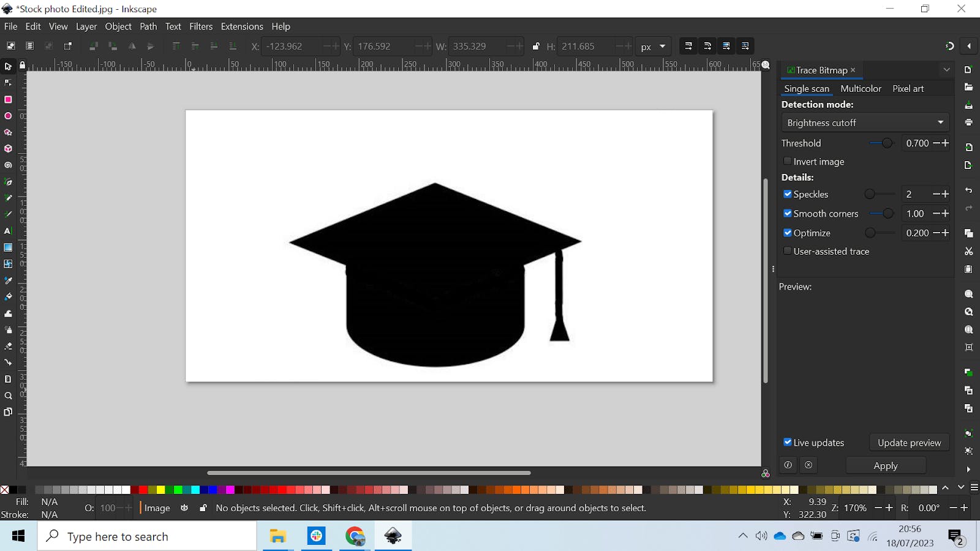Select the 3D Box tool

coord(8,149)
